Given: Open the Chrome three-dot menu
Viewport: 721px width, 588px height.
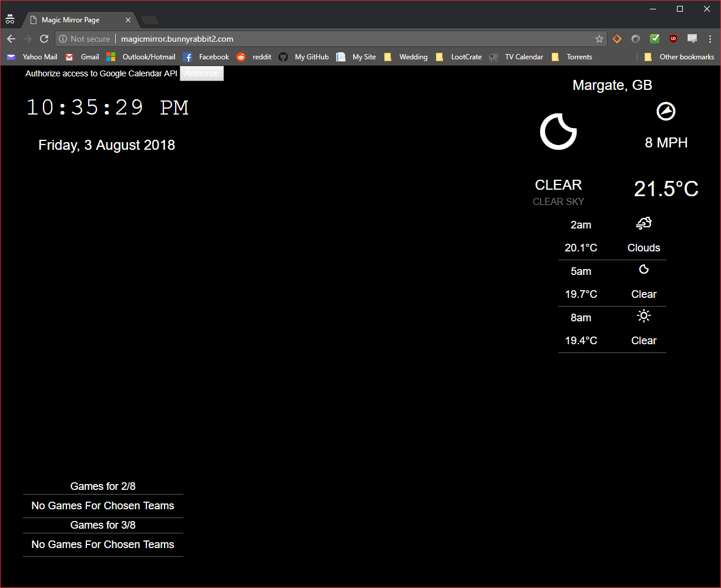Looking at the screenshot, I should click(710, 39).
